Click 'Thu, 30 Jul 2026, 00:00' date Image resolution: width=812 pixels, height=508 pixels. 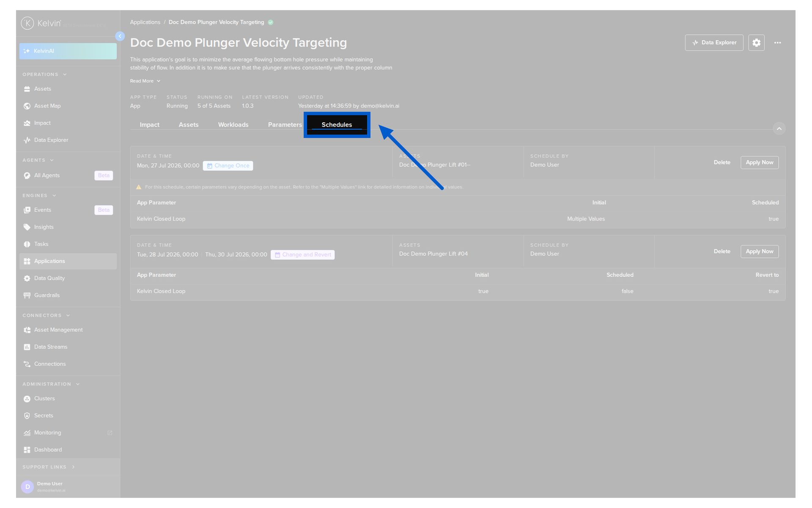[x=236, y=255]
